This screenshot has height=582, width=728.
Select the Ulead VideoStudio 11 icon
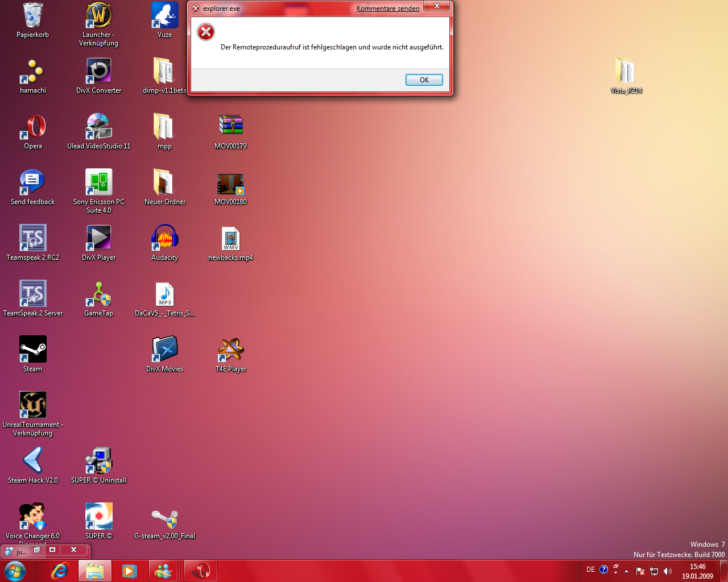(98, 127)
